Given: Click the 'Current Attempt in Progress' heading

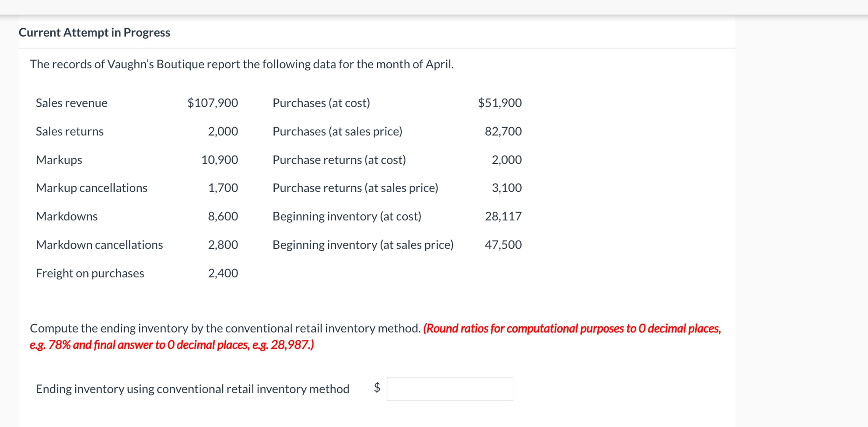Looking at the screenshot, I should coord(94,32).
